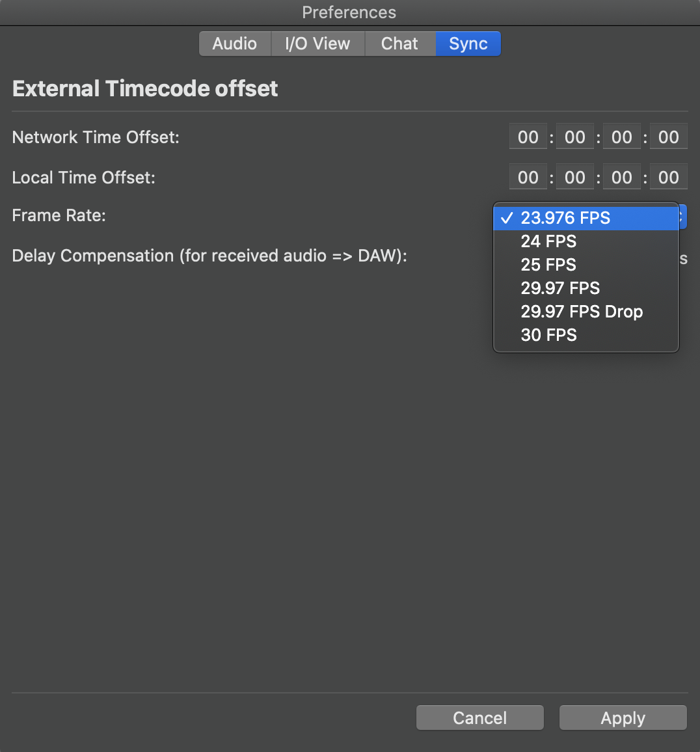
Task: Click the Apply button
Action: (623, 718)
